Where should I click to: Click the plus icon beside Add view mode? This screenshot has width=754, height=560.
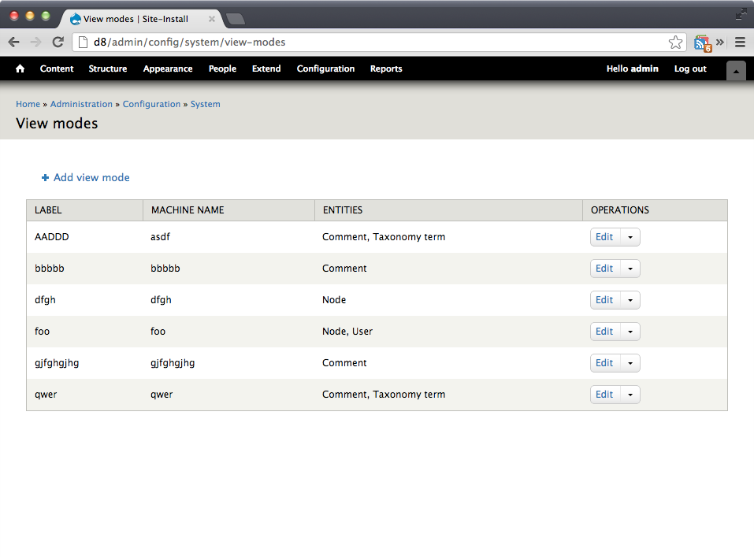click(45, 178)
